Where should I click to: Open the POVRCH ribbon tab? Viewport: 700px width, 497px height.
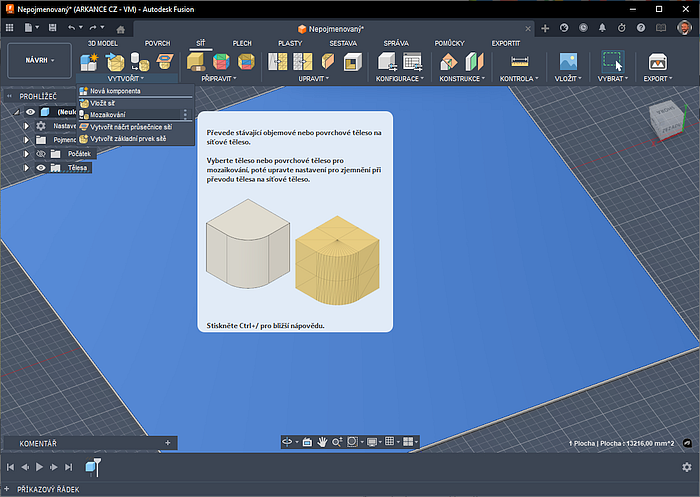click(x=157, y=44)
